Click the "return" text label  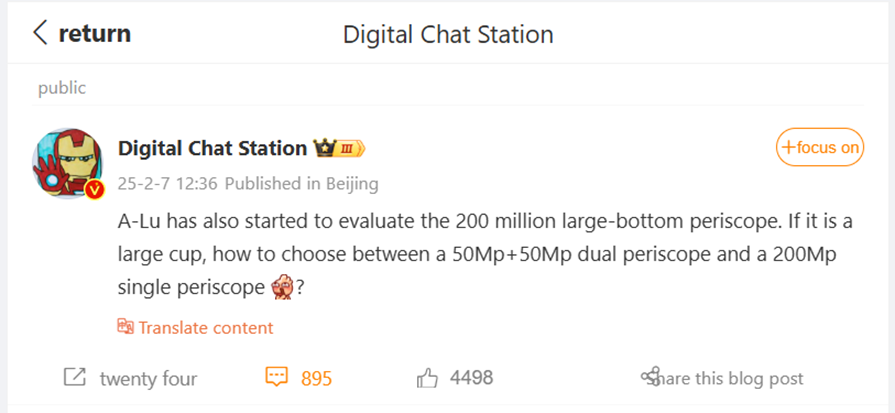coord(95,33)
